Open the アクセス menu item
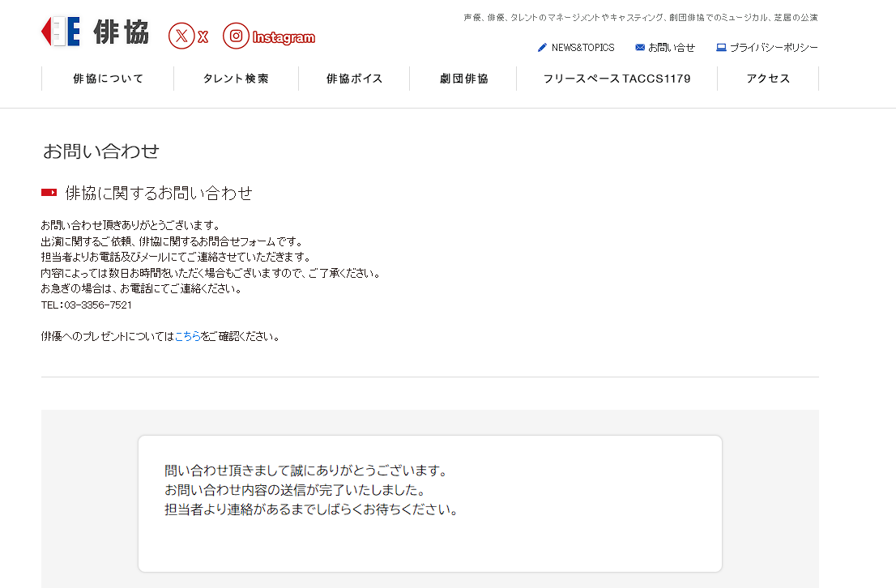 point(768,79)
